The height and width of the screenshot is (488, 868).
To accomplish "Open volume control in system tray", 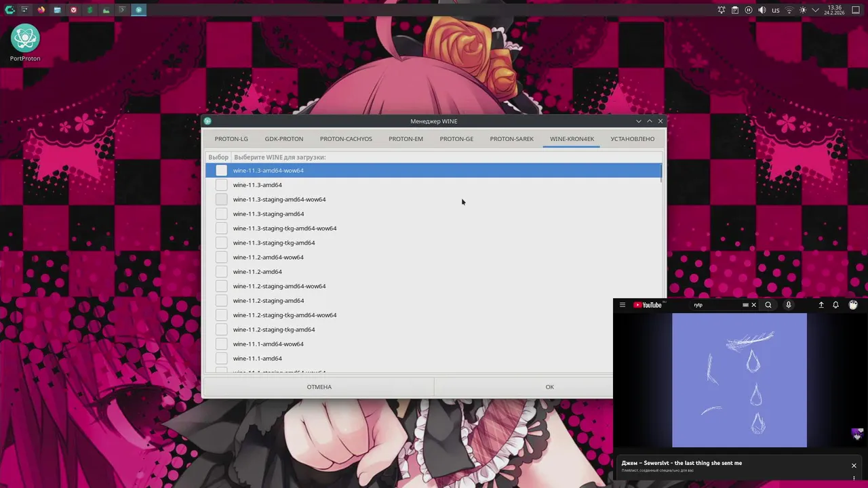I will pyautogui.click(x=762, y=10).
